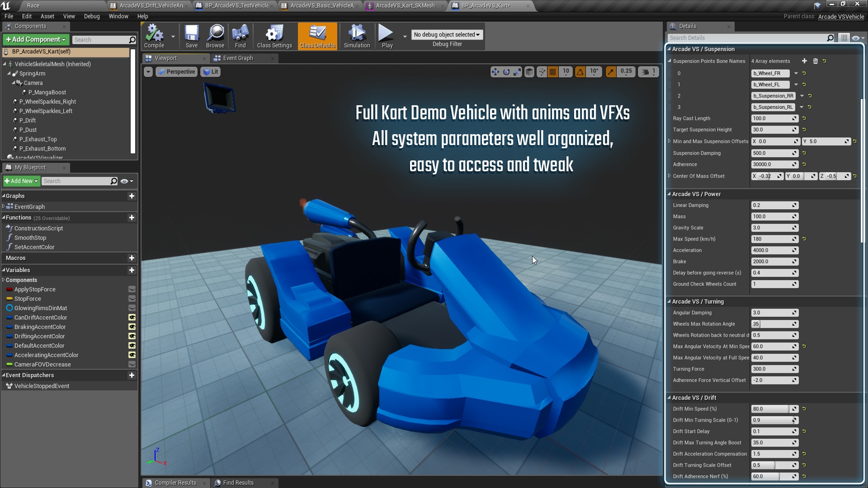Image resolution: width=868 pixels, height=488 pixels.
Task: Start Simulation mode
Action: point(356,36)
